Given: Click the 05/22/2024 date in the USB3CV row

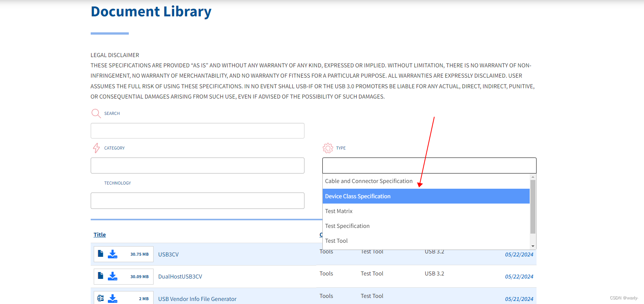Looking at the screenshot, I should [x=519, y=255].
